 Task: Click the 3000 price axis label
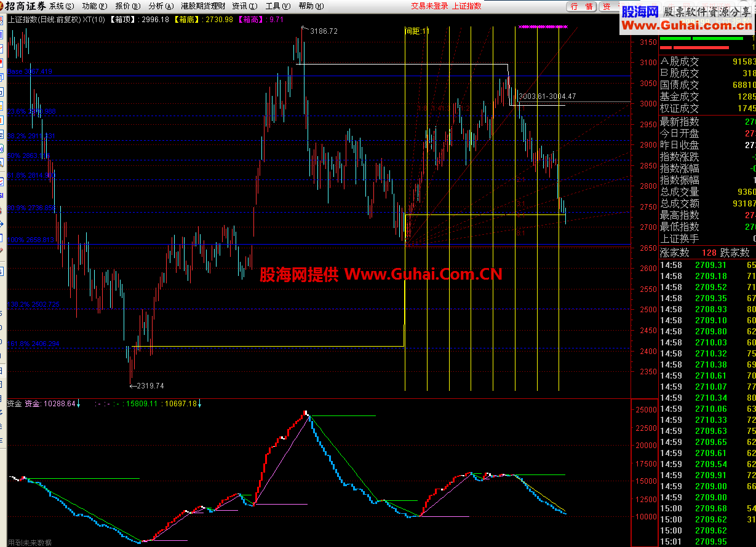click(648, 104)
